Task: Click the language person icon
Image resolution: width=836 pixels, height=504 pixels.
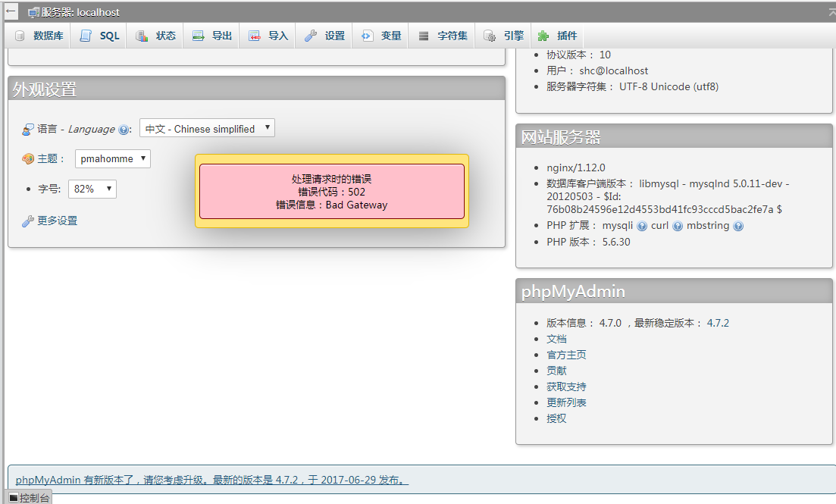Action: (28, 129)
